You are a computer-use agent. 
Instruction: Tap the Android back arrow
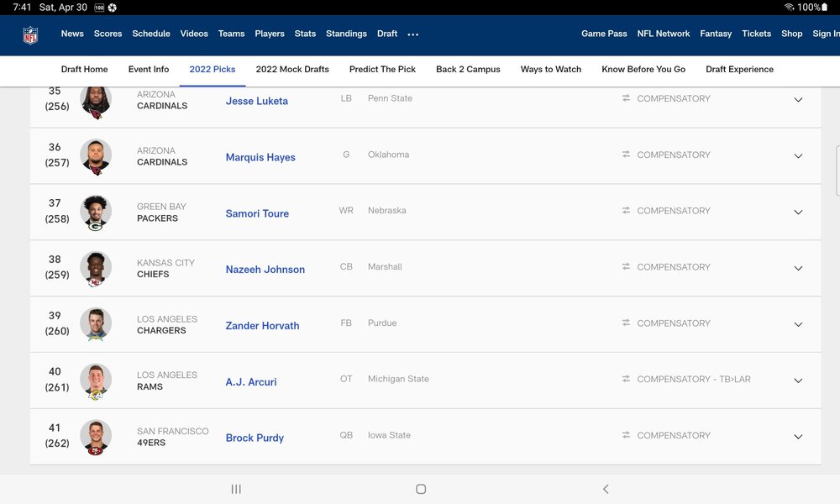[x=606, y=489]
